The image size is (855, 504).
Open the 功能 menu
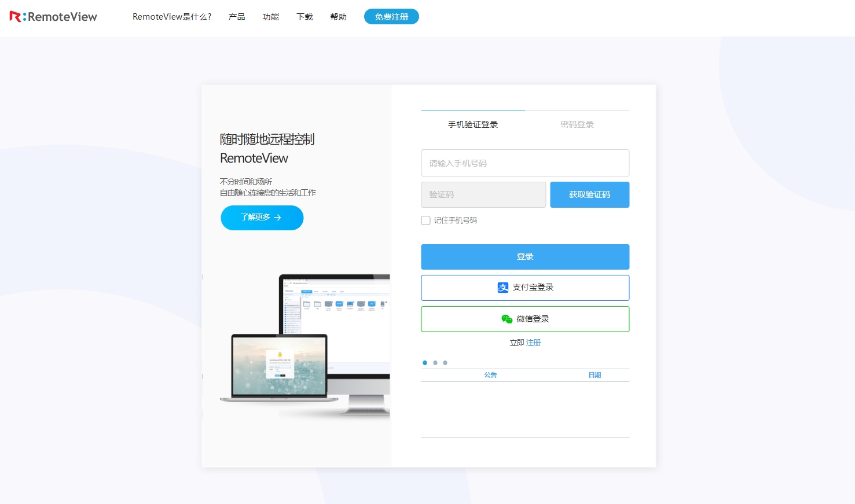270,17
